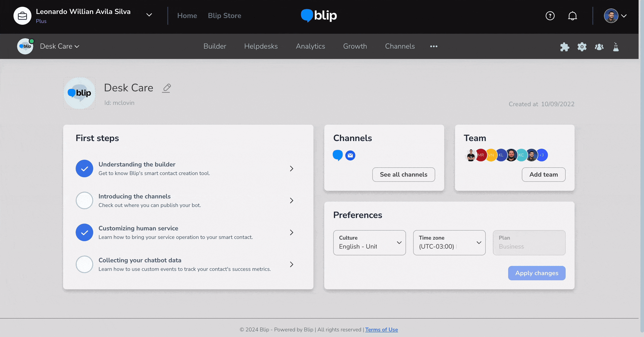Switch to the Builder tab
This screenshot has width=644, height=337.
(215, 46)
